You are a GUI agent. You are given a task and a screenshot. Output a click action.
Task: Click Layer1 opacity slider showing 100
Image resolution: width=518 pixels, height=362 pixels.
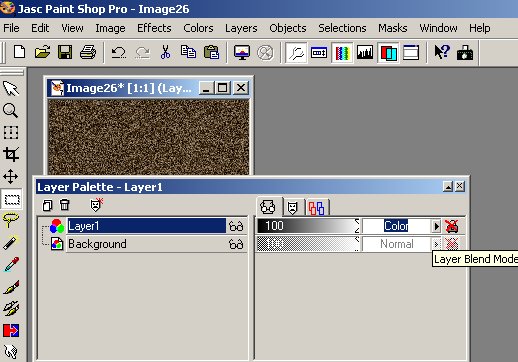[x=308, y=226]
